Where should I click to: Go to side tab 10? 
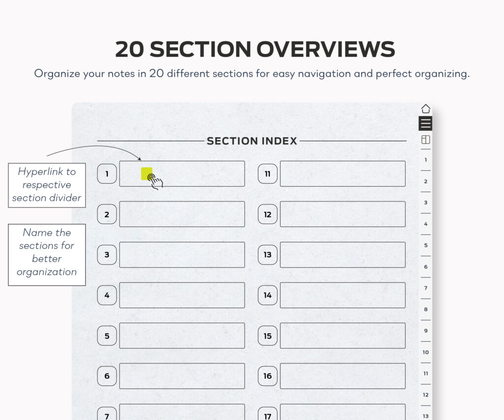coord(426,352)
